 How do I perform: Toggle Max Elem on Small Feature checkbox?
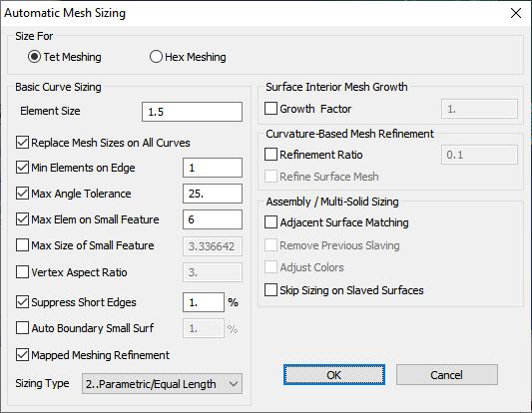coord(22,219)
